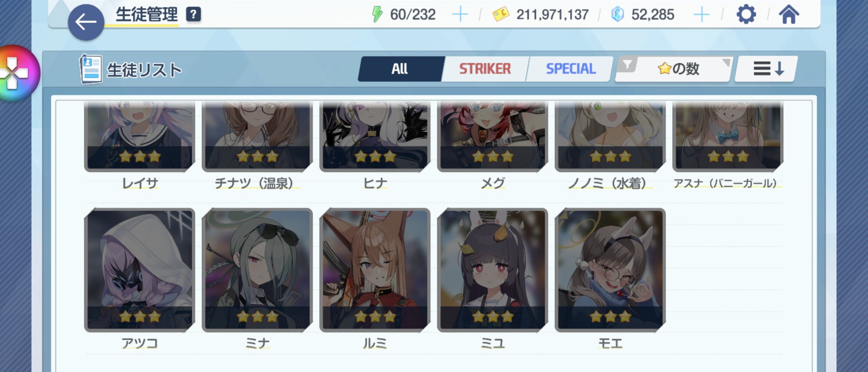Image resolution: width=868 pixels, height=372 pixels.
Task: Add gems with the plus next to 52,285
Action: coord(701,15)
